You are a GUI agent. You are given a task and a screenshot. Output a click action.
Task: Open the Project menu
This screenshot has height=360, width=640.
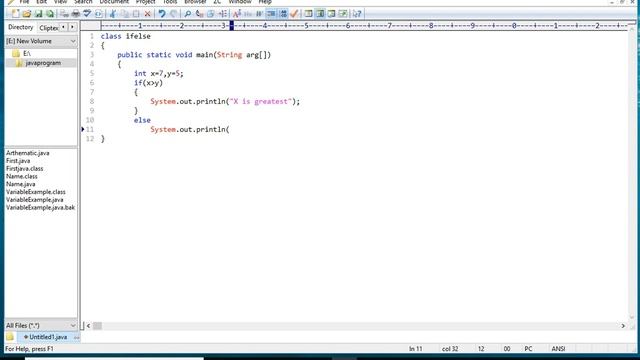145,2
